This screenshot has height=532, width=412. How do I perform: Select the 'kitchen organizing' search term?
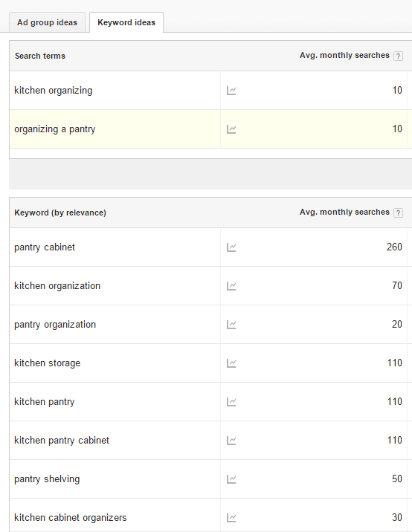point(54,91)
